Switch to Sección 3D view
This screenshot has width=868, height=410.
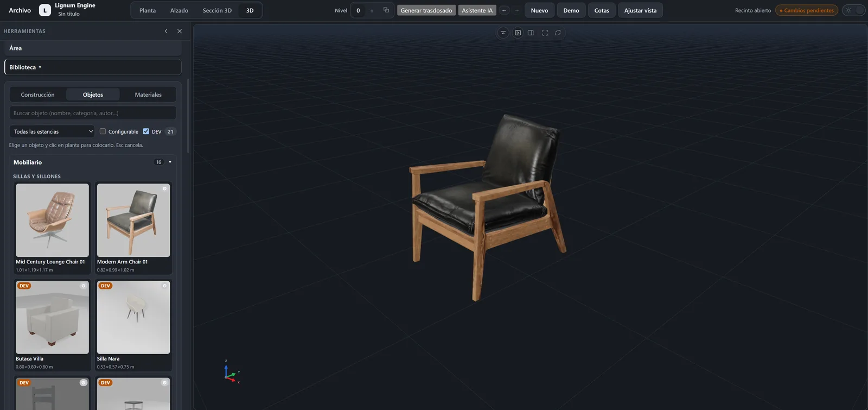pyautogui.click(x=217, y=10)
